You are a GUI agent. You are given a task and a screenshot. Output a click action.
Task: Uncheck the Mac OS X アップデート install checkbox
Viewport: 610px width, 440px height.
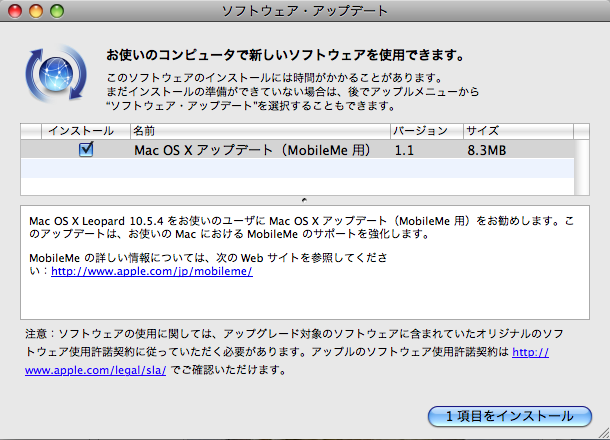coord(86,149)
